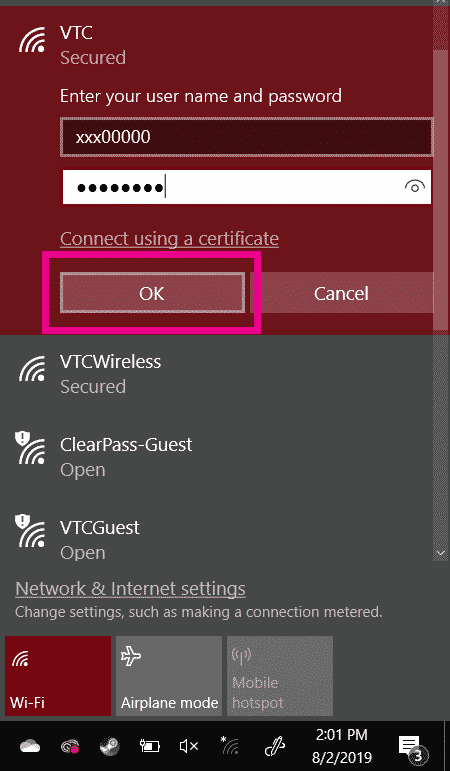Click the pen workspace tray icon
The width and height of the screenshot is (450, 771).
(x=274, y=746)
